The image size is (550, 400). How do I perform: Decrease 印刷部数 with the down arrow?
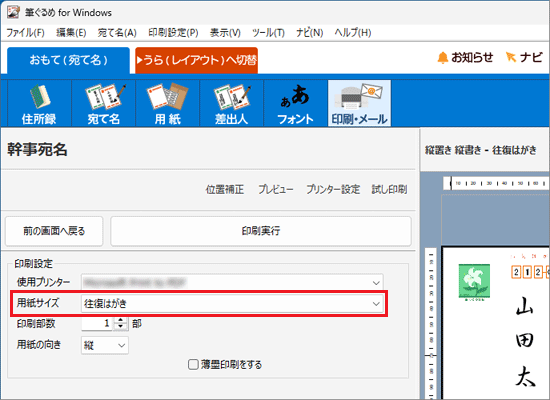coord(121,327)
